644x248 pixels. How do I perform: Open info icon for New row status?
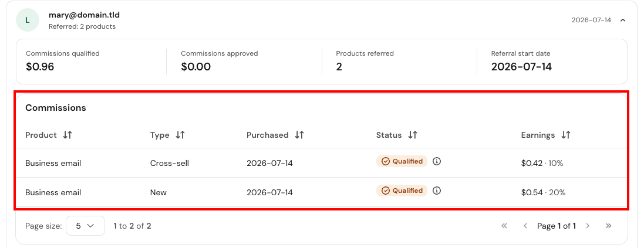pyautogui.click(x=437, y=191)
